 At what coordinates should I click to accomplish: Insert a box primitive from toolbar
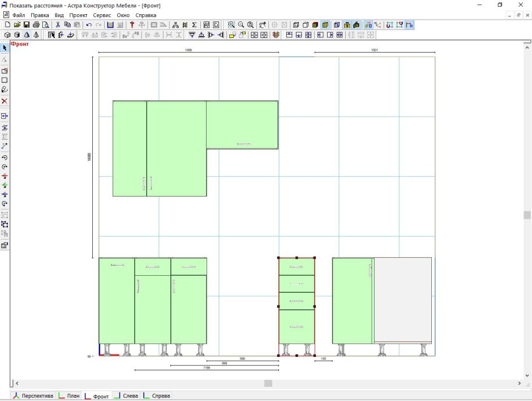[x=7, y=35]
